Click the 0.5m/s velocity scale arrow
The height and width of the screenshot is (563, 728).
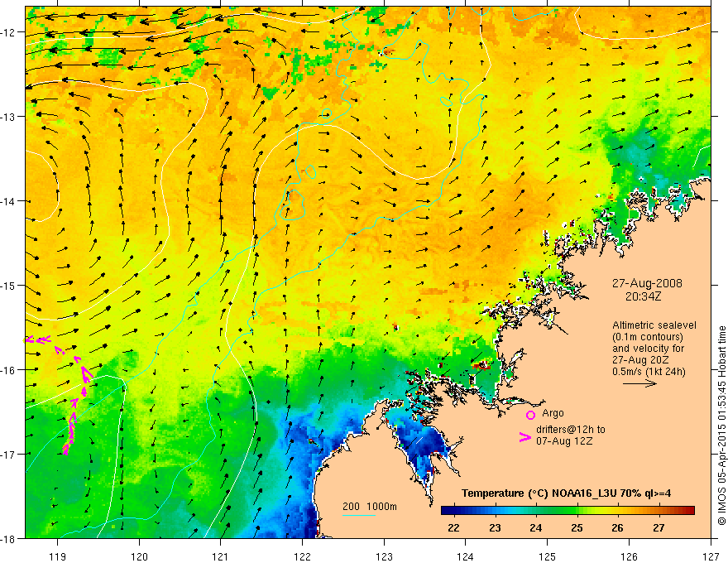coord(639,383)
